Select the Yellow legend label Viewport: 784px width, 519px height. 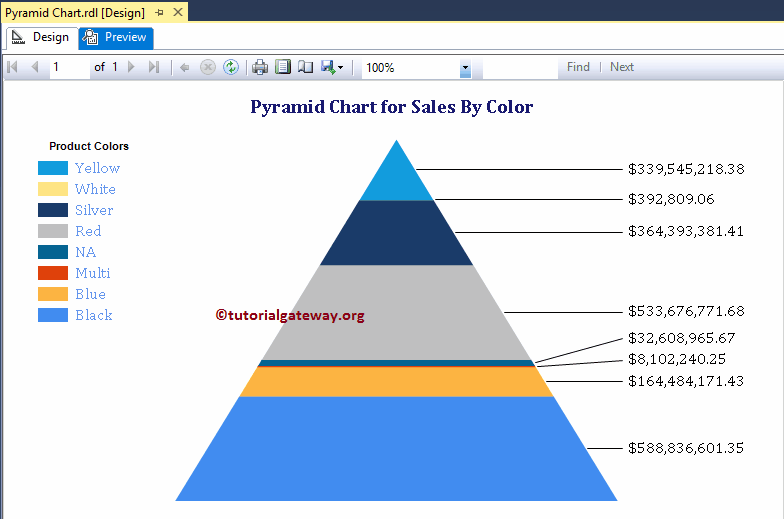(x=98, y=168)
